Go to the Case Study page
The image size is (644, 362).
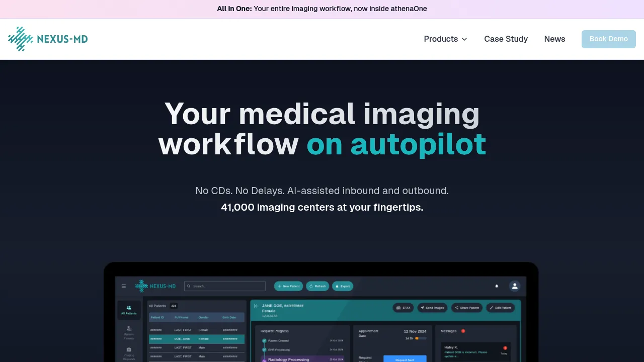(x=506, y=39)
